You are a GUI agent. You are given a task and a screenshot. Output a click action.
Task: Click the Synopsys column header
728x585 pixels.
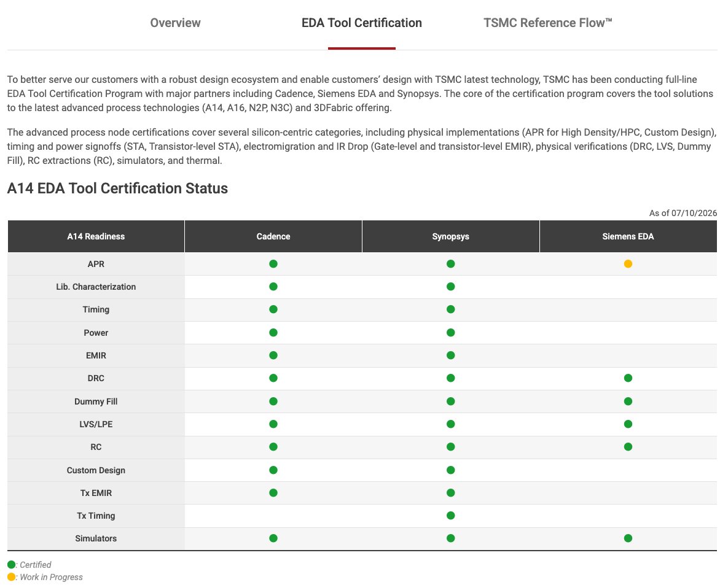click(451, 236)
